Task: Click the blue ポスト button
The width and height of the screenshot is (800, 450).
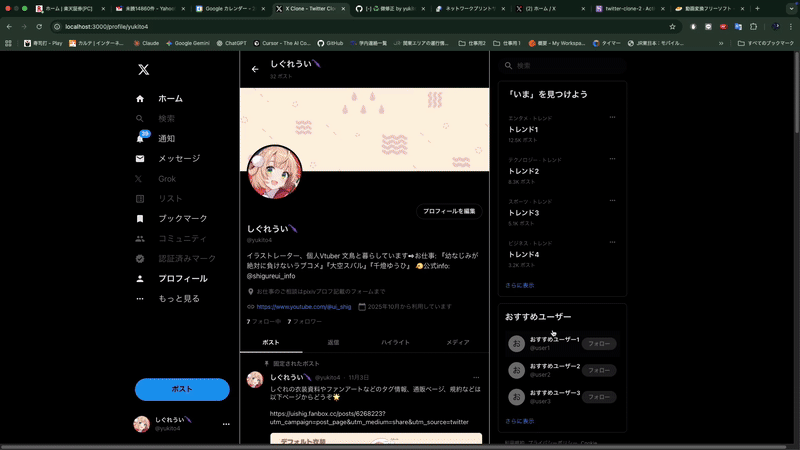Action: (x=182, y=389)
